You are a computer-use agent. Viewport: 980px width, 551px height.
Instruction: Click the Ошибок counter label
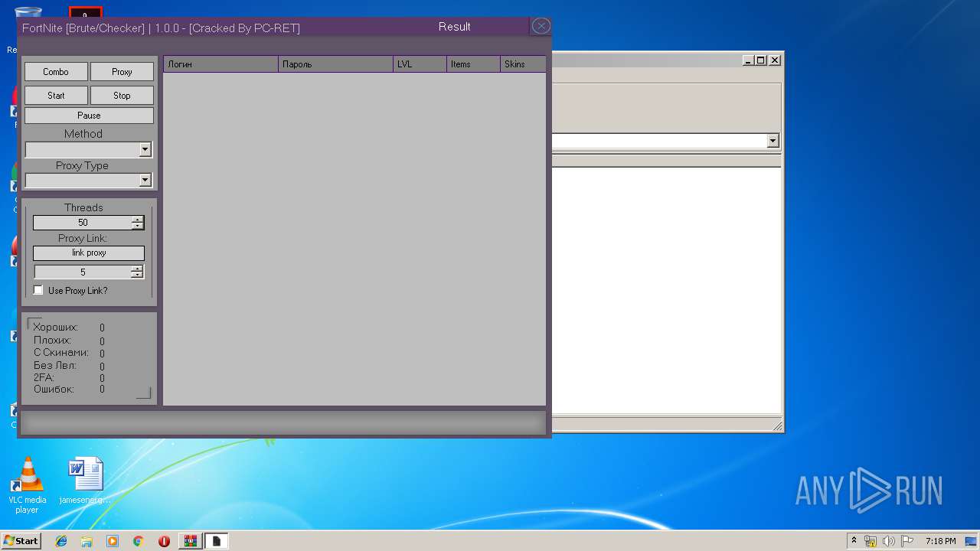[54, 390]
